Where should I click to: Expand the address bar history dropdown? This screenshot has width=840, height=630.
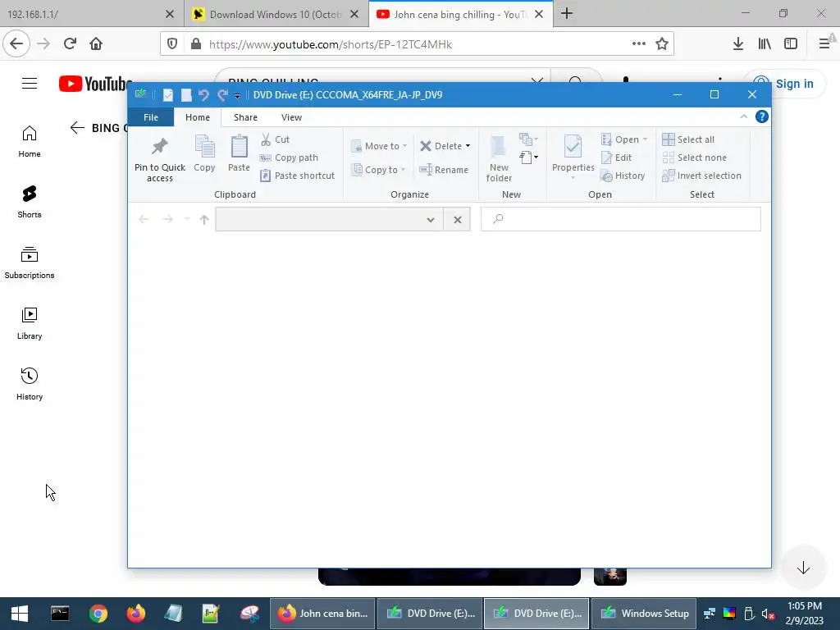coord(430,220)
